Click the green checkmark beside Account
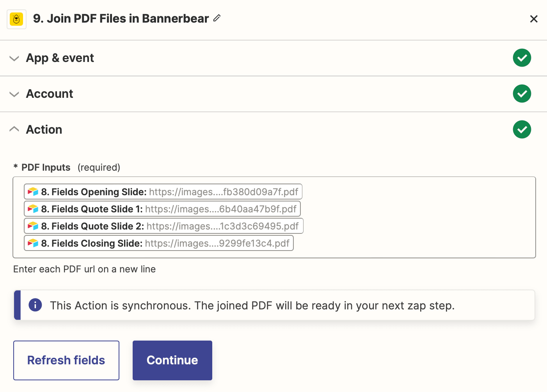 (522, 94)
